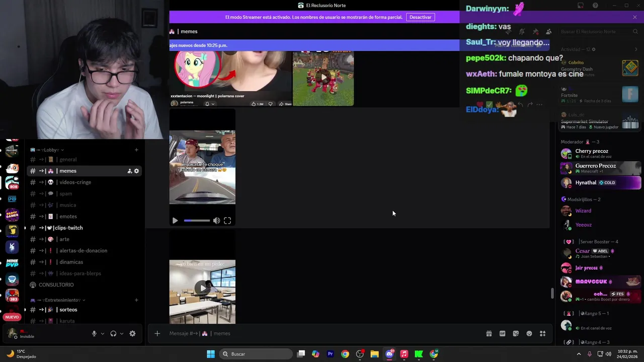
Task: Click the NUEVO unread indicator
Action: (x=12, y=317)
